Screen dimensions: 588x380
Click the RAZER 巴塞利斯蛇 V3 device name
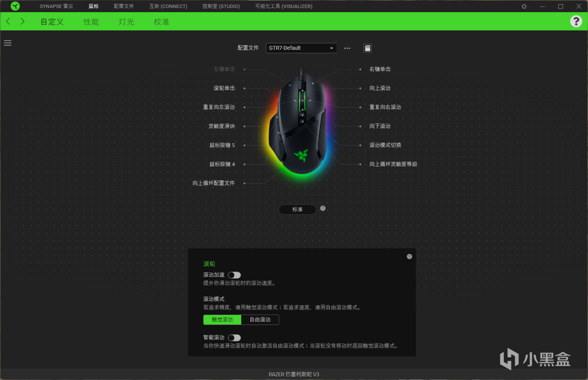coord(294,375)
